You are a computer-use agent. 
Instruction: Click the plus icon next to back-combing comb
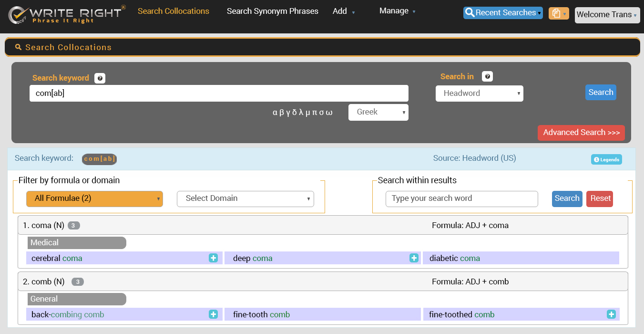(x=213, y=314)
